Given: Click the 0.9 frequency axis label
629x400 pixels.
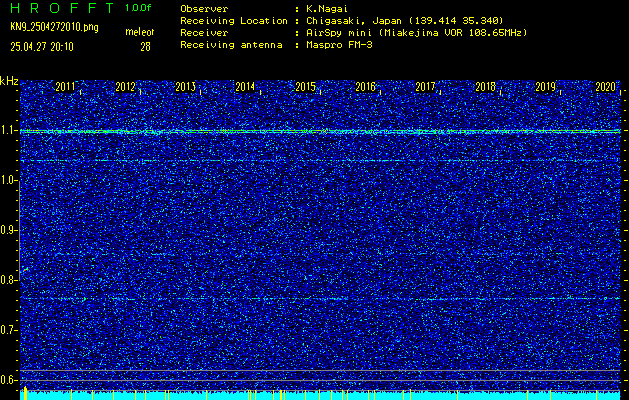Looking at the screenshot, I should pyautogui.click(x=7, y=230).
